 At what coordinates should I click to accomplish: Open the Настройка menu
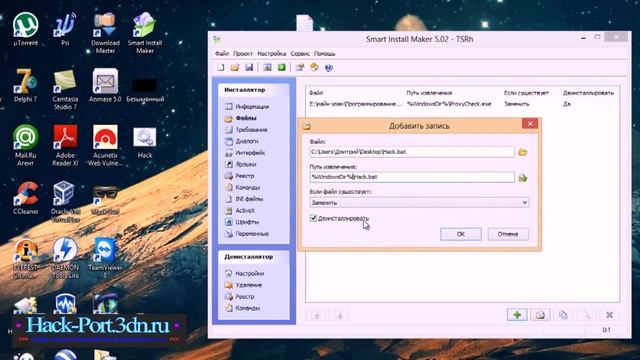coord(271,53)
